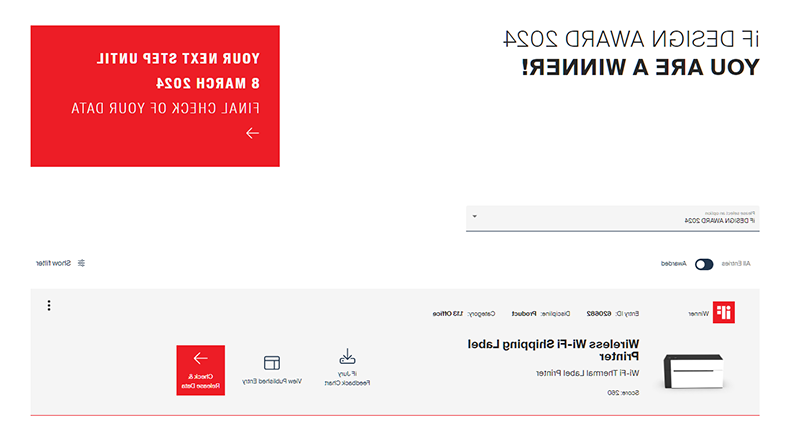
Task: Click the View Published Entry label
Action: (x=272, y=382)
